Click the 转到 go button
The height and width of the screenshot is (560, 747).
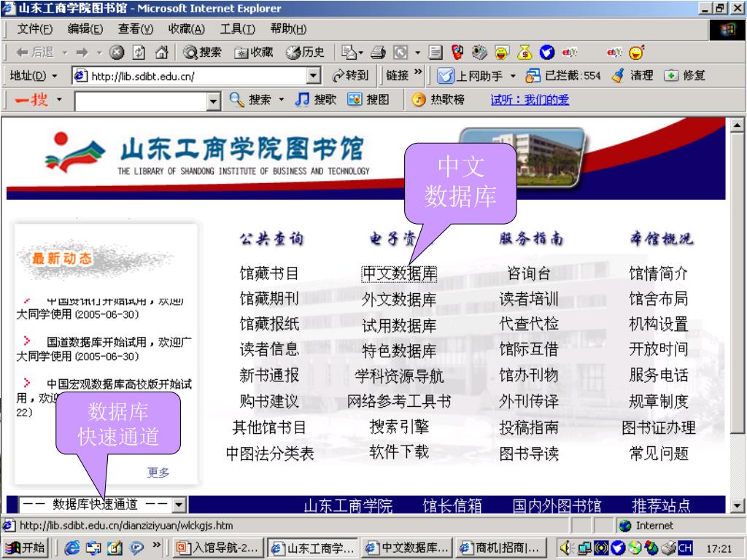pyautogui.click(x=351, y=76)
